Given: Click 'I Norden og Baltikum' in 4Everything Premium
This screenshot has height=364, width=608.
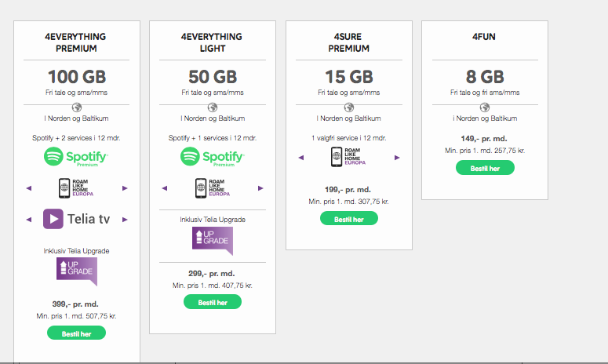Looking at the screenshot, I should click(76, 118).
